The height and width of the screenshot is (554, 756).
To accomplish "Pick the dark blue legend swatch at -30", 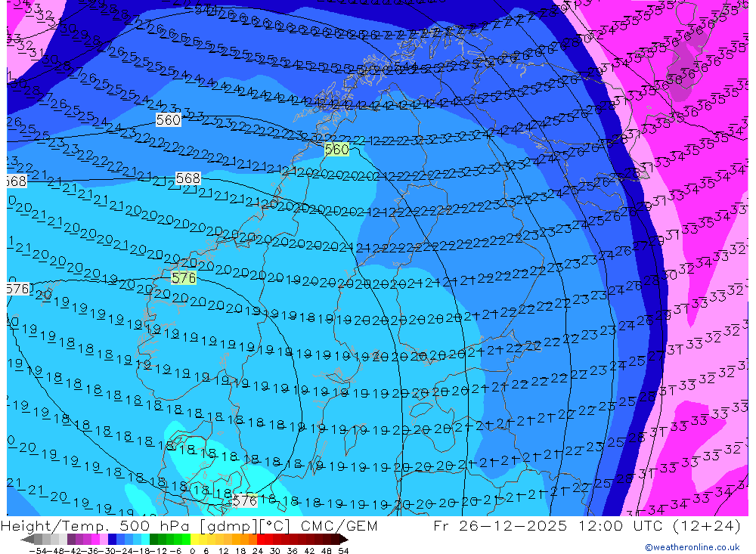I will click(112, 539).
